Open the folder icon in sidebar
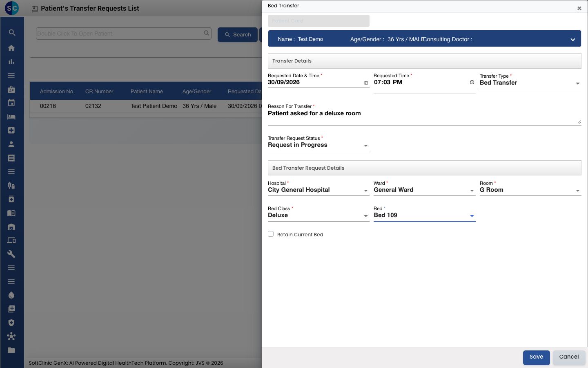This screenshot has height=368, width=588. click(11, 350)
